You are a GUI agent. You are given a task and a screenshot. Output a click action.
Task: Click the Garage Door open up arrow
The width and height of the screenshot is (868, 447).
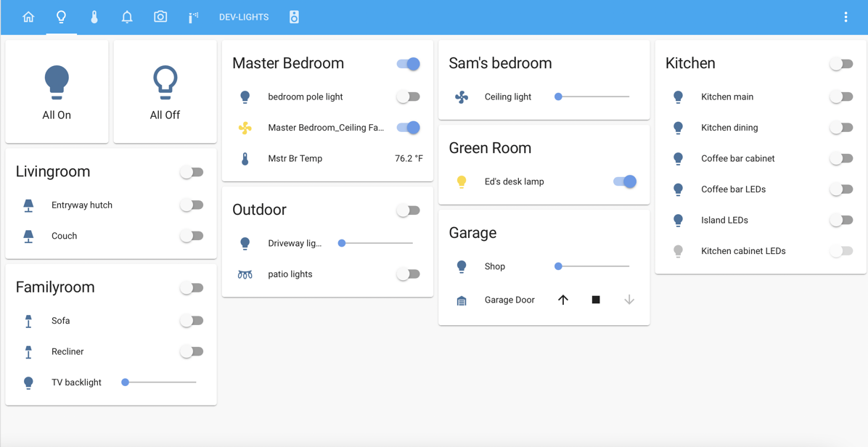point(563,300)
